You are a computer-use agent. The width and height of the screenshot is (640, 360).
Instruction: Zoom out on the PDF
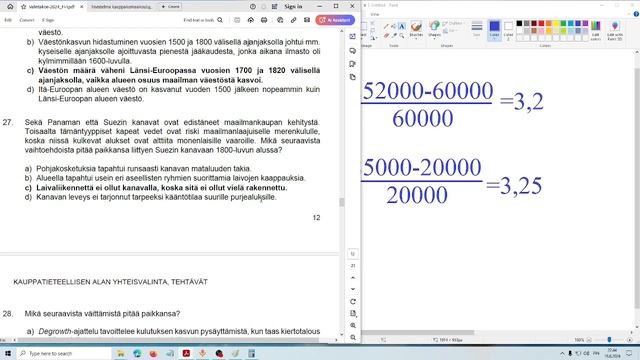[353, 338]
